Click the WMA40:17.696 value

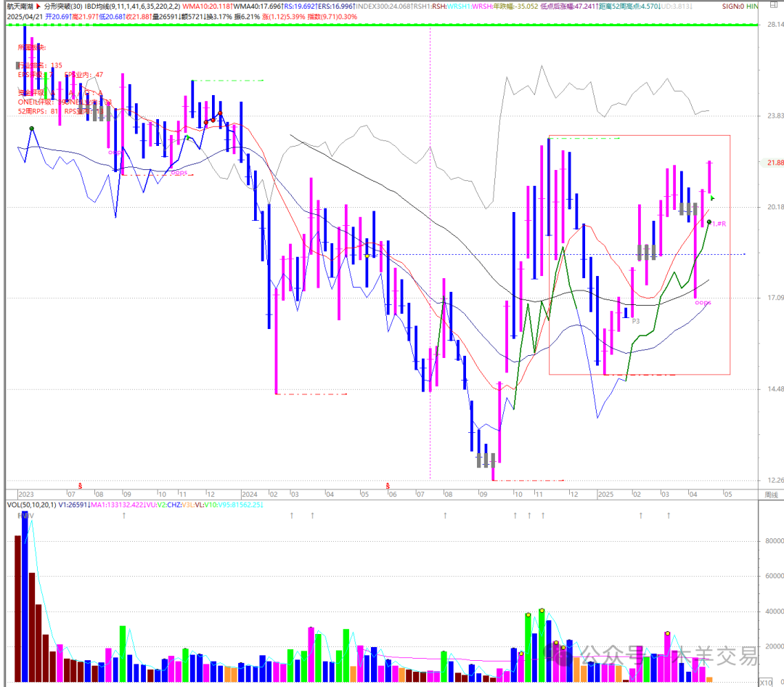click(258, 7)
